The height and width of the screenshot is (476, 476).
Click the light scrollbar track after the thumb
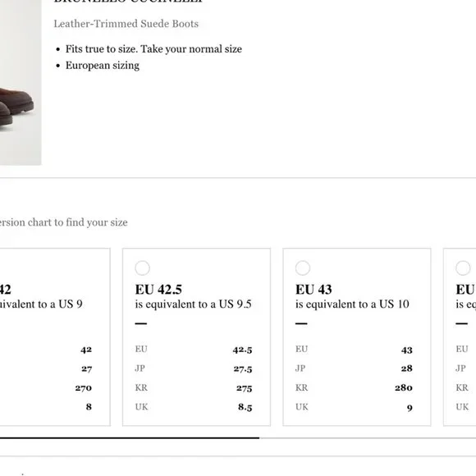[x=368, y=438]
